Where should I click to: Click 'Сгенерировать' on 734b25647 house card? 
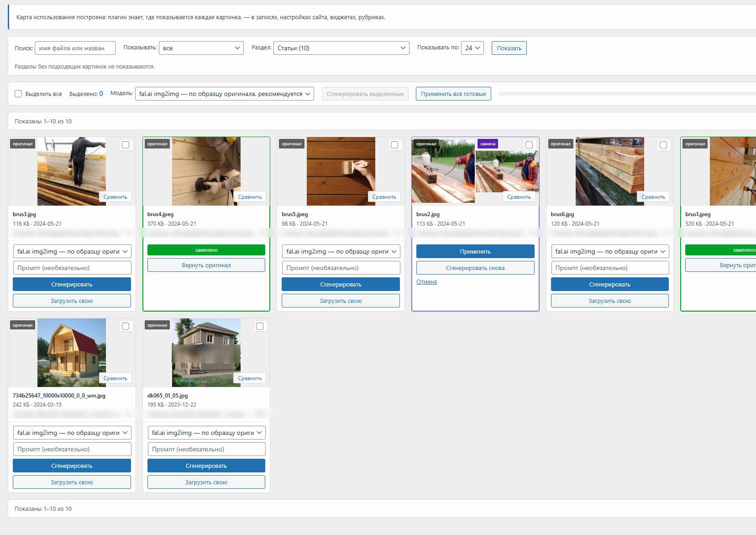coord(72,466)
